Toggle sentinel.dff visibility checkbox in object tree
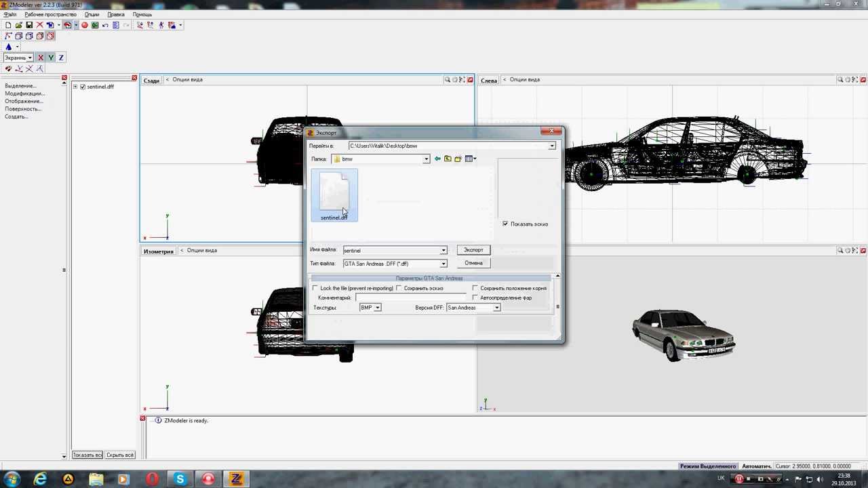This screenshot has height=488, width=868. click(83, 87)
